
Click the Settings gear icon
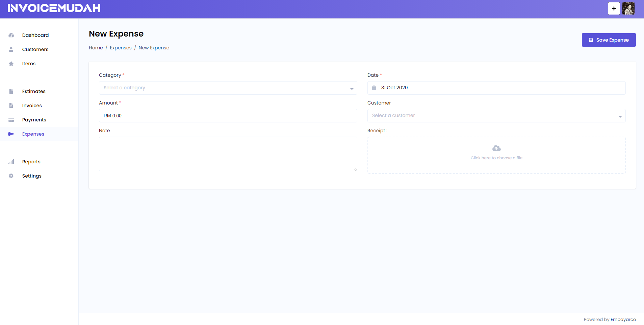click(x=11, y=176)
